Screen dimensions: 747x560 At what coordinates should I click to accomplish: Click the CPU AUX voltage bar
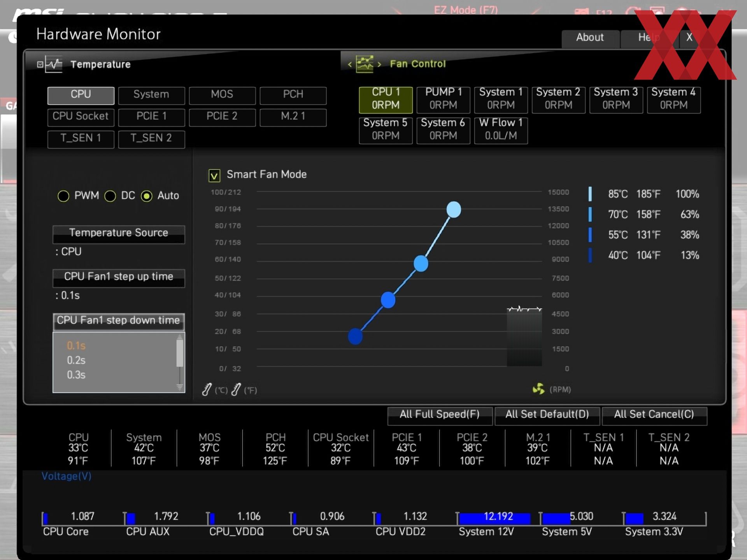(131, 518)
